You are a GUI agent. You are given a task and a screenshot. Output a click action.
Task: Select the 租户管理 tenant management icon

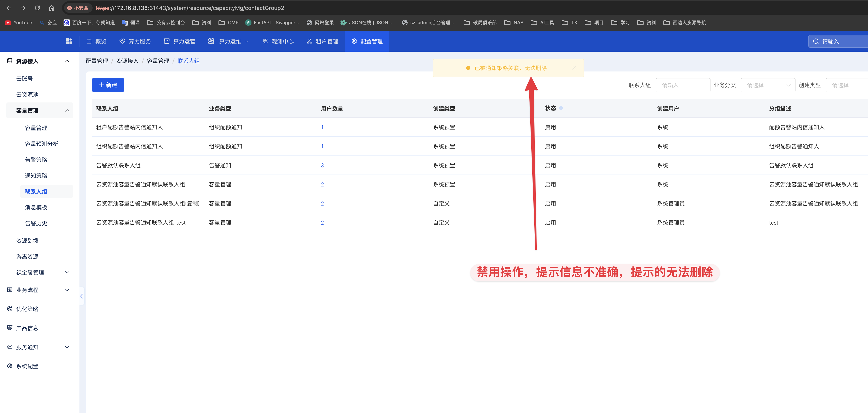pos(310,41)
